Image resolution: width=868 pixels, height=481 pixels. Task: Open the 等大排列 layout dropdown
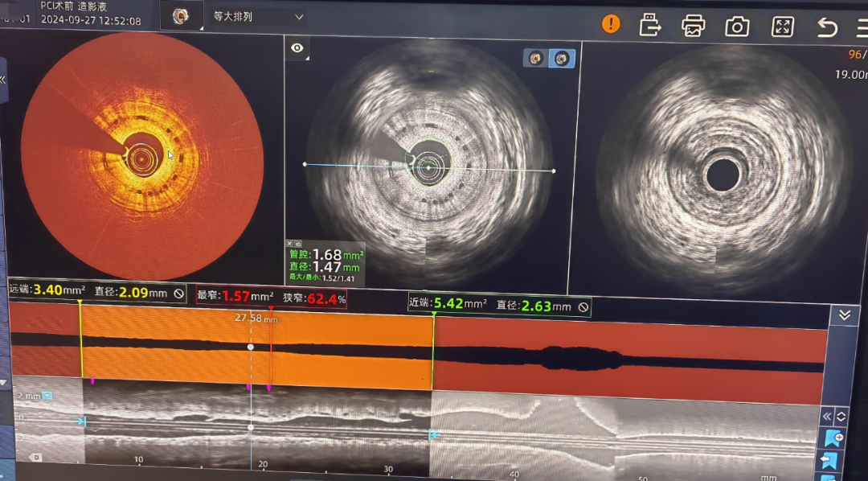[258, 17]
